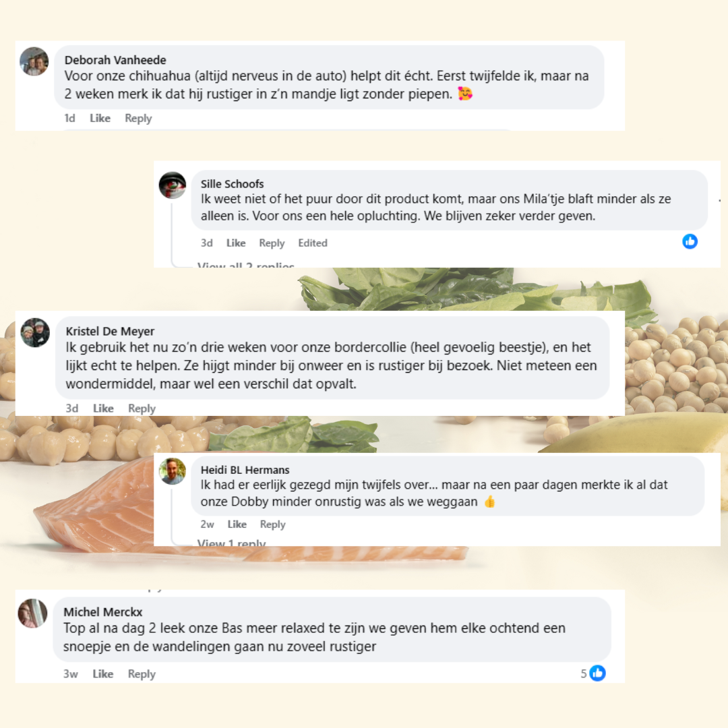
Task: Click Heidi BL Hermans' avatar
Action: tap(172, 471)
